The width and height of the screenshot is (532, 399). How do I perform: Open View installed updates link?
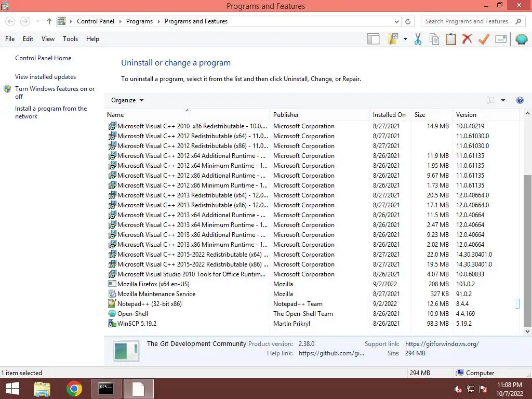point(46,77)
